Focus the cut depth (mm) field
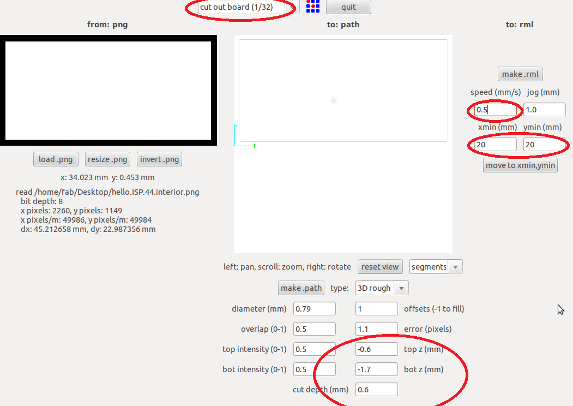The image size is (573, 406). [376, 389]
